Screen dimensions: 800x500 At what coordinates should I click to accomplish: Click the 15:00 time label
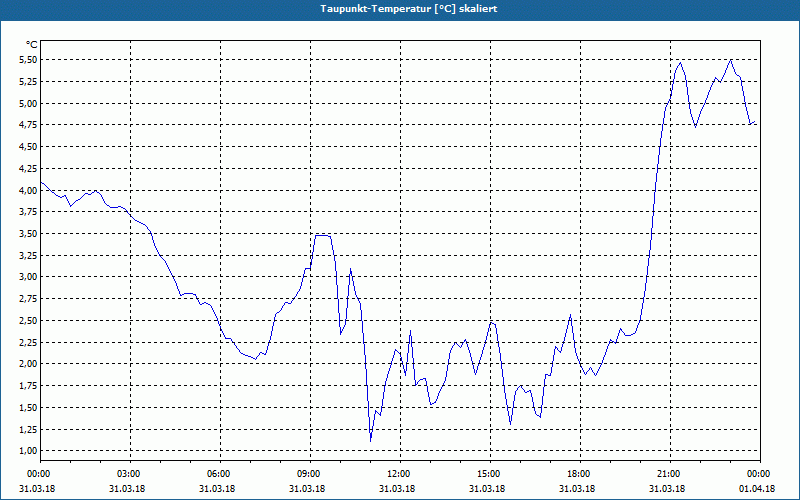[x=490, y=473]
